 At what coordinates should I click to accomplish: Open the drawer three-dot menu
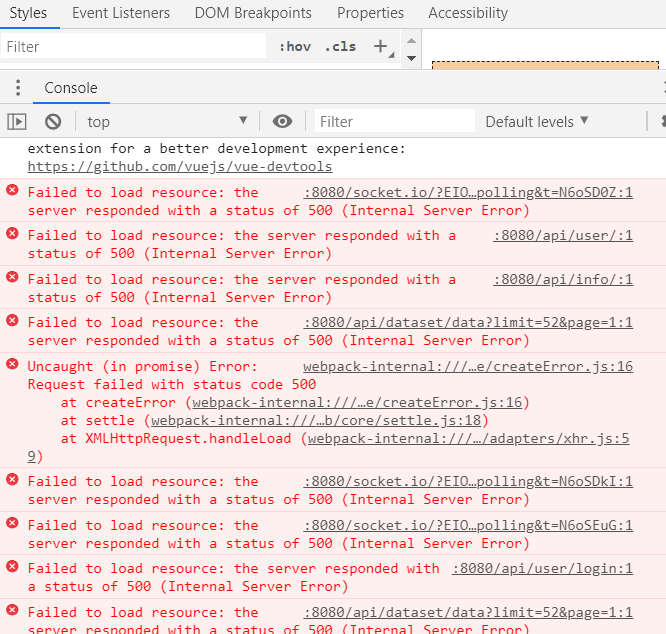(x=18, y=88)
